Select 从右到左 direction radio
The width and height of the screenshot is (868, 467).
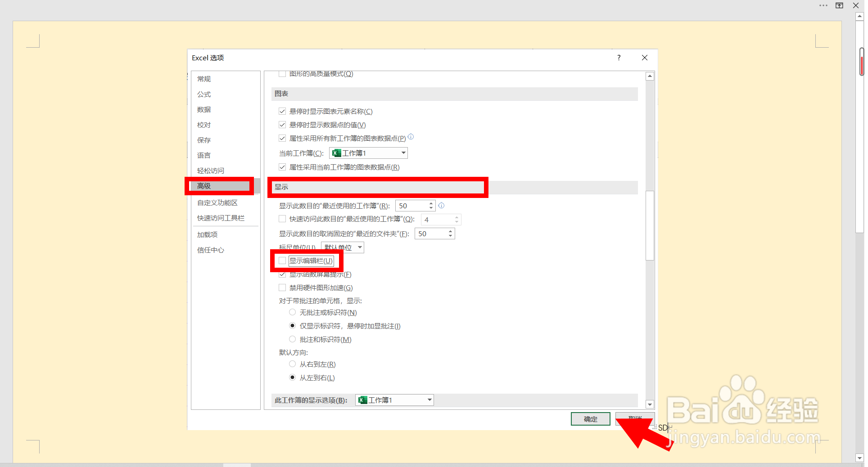pos(293,364)
